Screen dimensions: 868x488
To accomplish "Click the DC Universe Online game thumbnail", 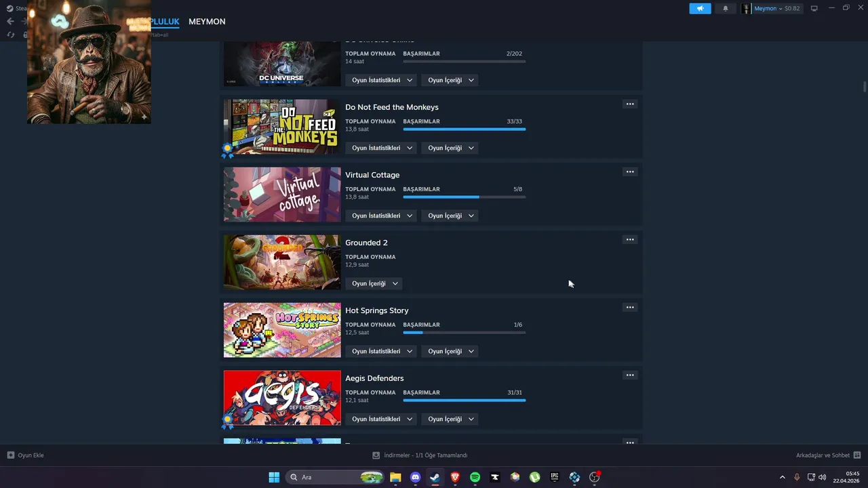I will pyautogui.click(x=282, y=64).
